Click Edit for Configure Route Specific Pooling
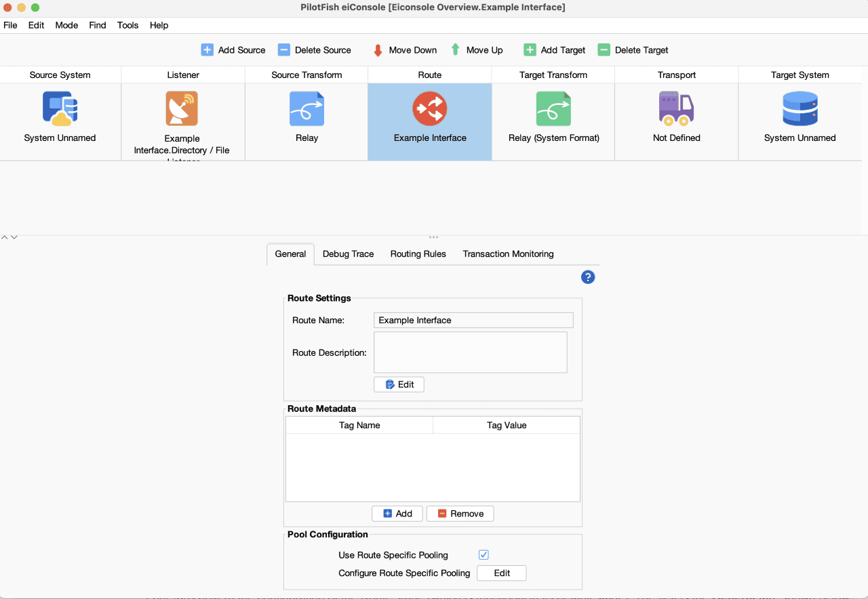 coord(502,573)
